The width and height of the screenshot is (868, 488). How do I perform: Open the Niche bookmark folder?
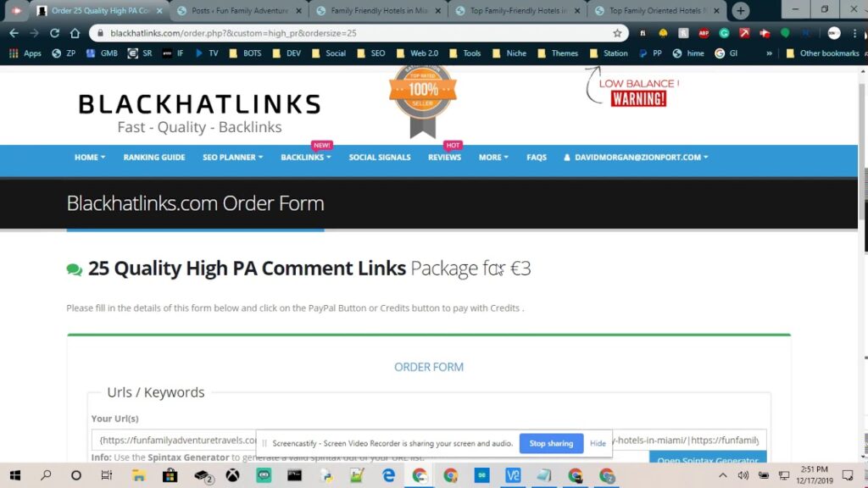click(509, 53)
